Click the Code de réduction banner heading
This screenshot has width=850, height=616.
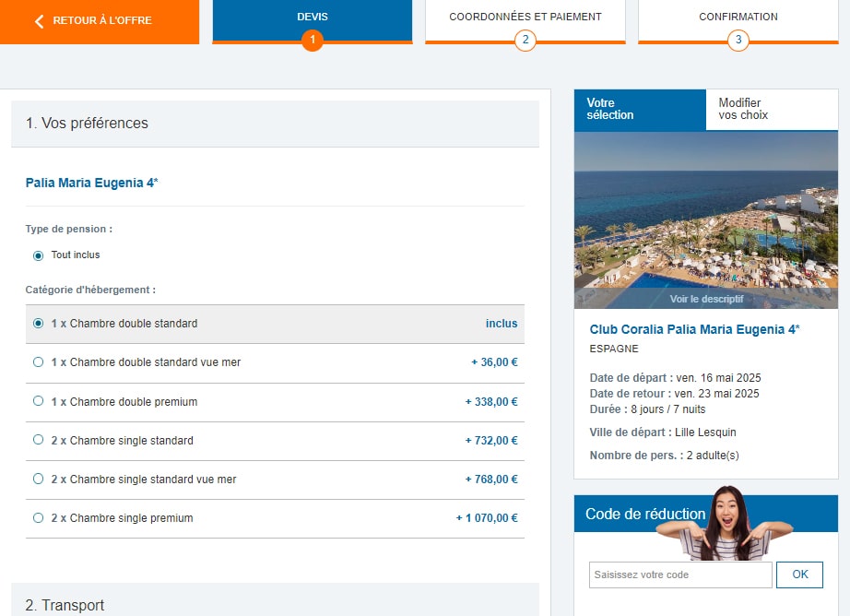pyautogui.click(x=645, y=514)
